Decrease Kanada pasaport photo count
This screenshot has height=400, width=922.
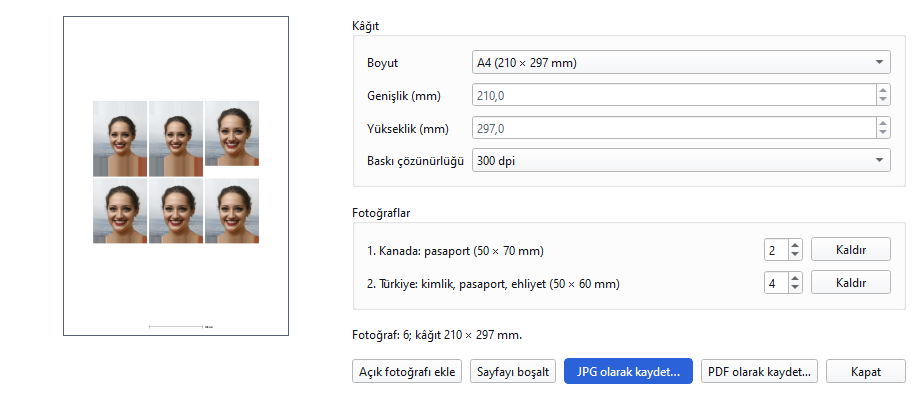[x=795, y=254]
